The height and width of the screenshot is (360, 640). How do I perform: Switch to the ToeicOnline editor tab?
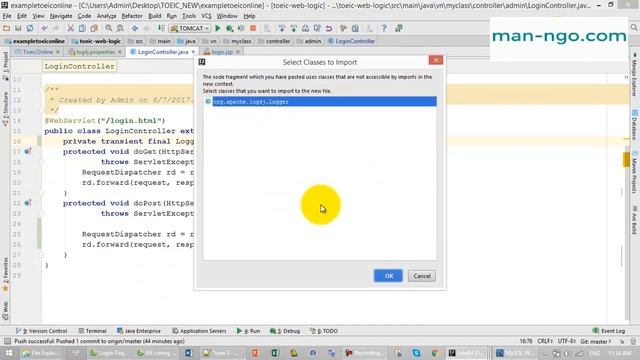tap(38, 52)
